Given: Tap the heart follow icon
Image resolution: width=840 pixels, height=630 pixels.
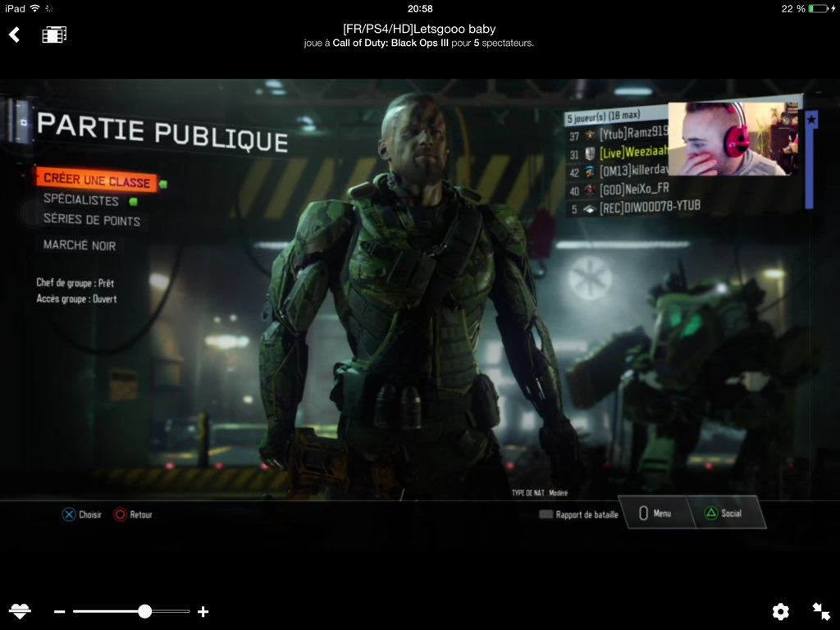Looking at the screenshot, I should pos(20,610).
